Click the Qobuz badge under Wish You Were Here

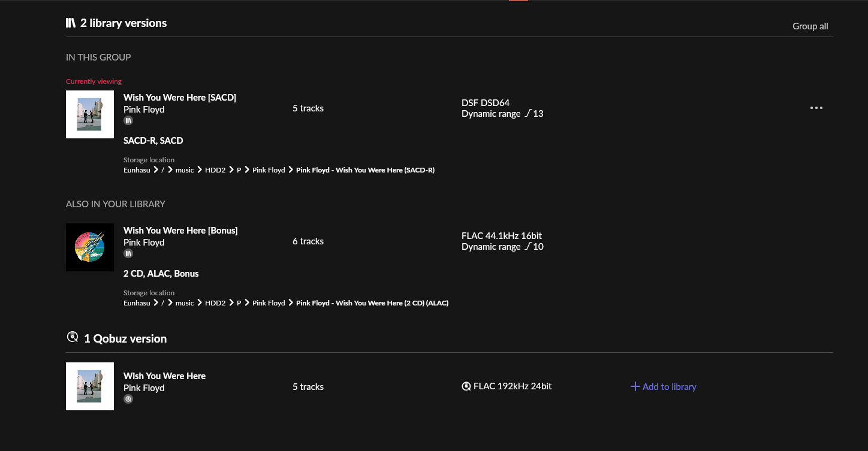(128, 399)
